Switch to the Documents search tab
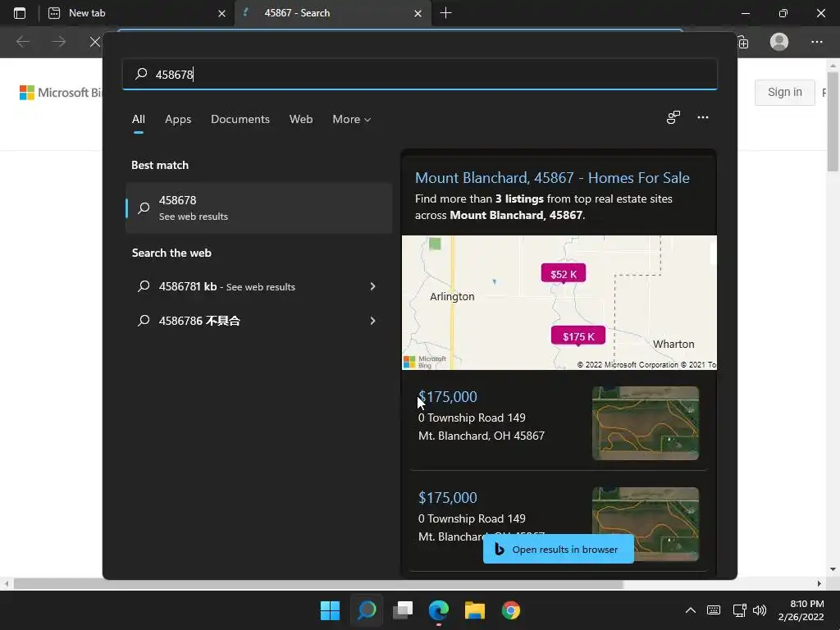Screen dimensions: 840x630 click(x=240, y=120)
